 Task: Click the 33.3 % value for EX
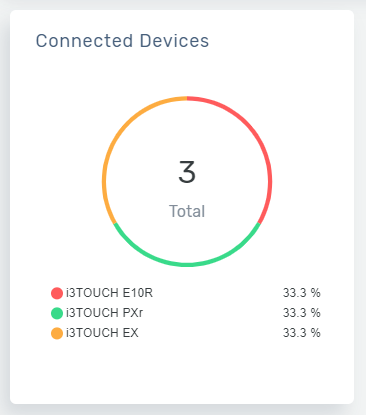click(x=302, y=333)
